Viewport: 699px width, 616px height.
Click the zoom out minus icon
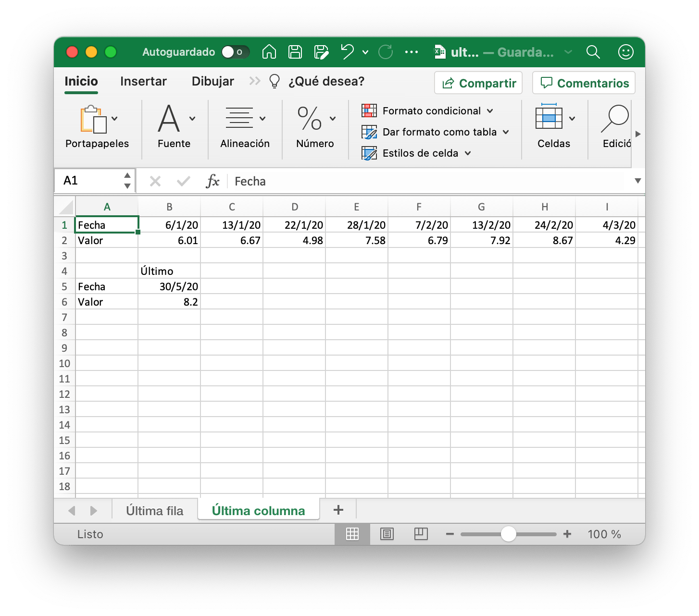coord(450,534)
